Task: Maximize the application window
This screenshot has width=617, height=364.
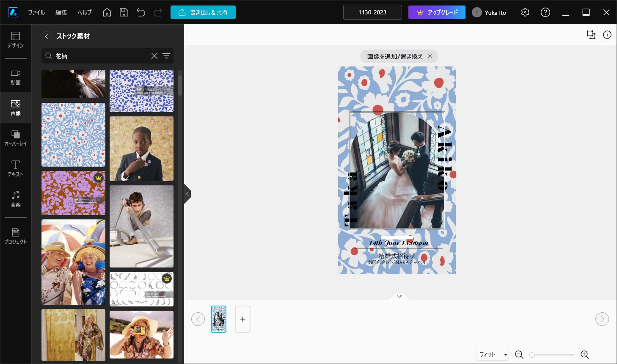Action: (x=586, y=12)
